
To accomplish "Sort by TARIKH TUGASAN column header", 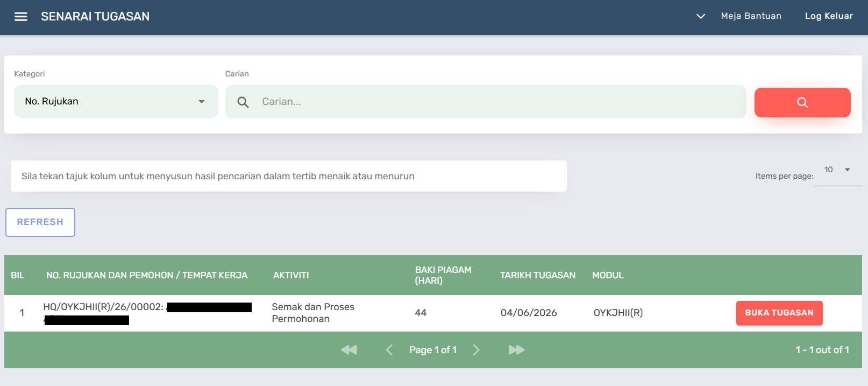I will coord(538,275).
